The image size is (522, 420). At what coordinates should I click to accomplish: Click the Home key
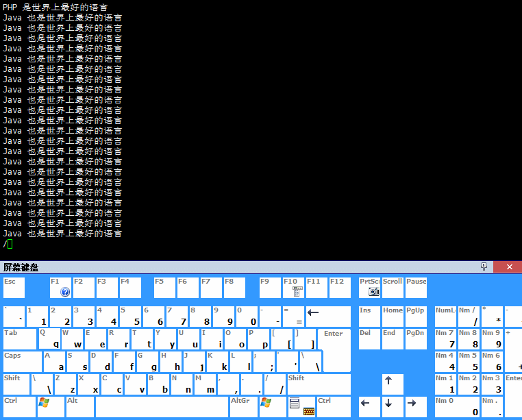tap(393, 317)
